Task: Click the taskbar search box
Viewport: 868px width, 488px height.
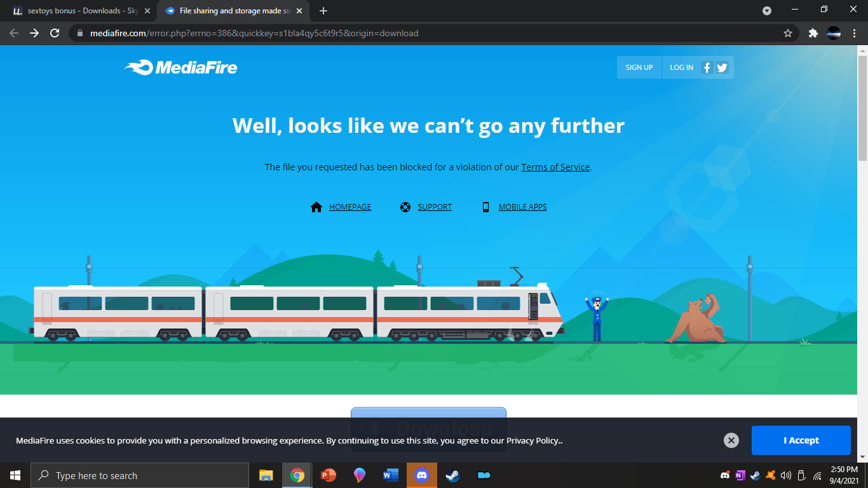Action: coord(140,475)
